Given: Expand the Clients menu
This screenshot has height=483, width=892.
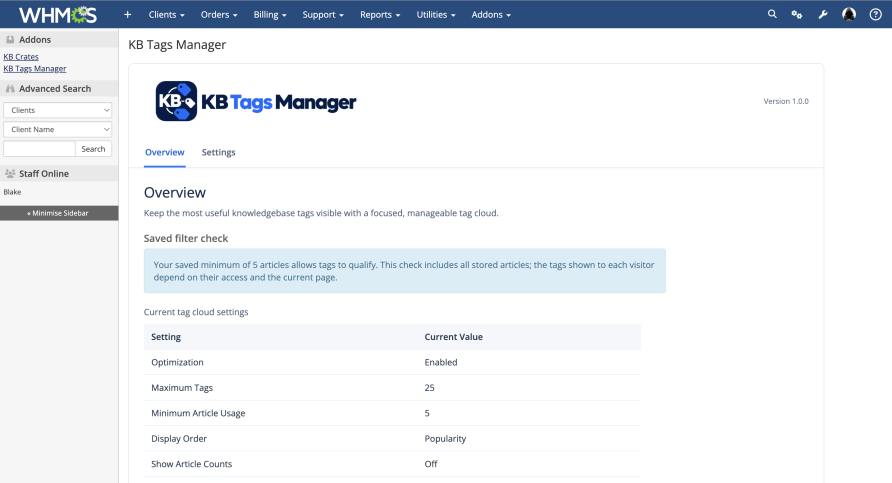Looking at the screenshot, I should click(x=167, y=15).
